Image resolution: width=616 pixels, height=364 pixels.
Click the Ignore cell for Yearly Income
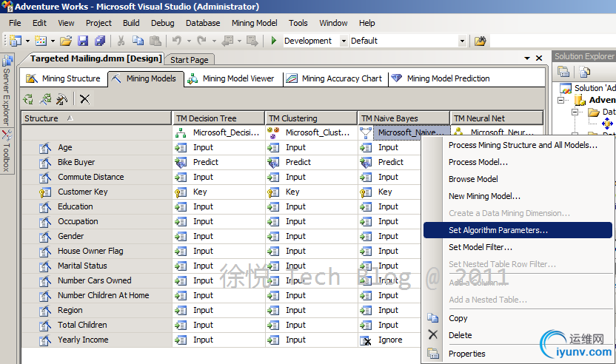click(389, 340)
